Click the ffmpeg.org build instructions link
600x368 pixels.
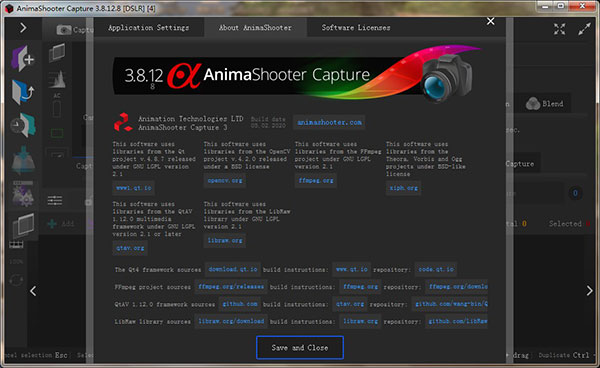click(x=360, y=287)
